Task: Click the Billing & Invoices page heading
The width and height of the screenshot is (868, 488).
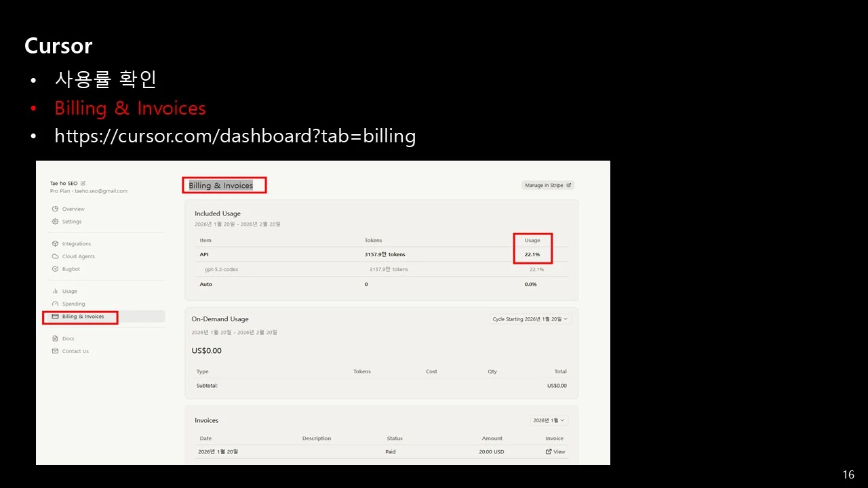Action: [221, 186]
